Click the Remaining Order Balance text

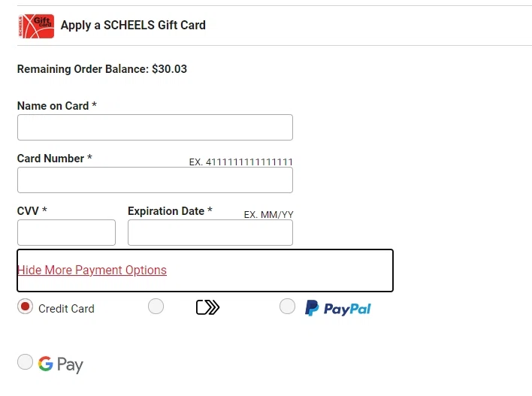click(x=102, y=69)
